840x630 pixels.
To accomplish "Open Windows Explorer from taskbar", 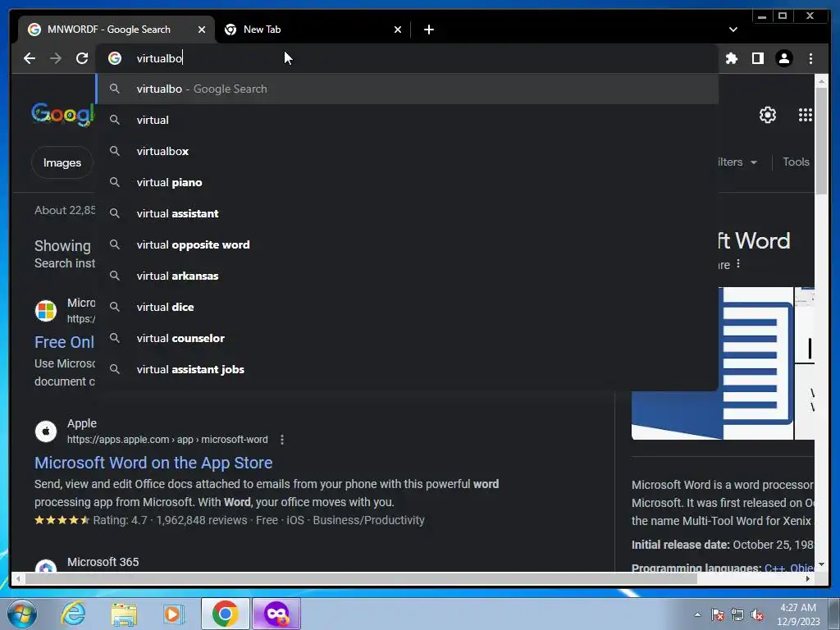I will (124, 614).
